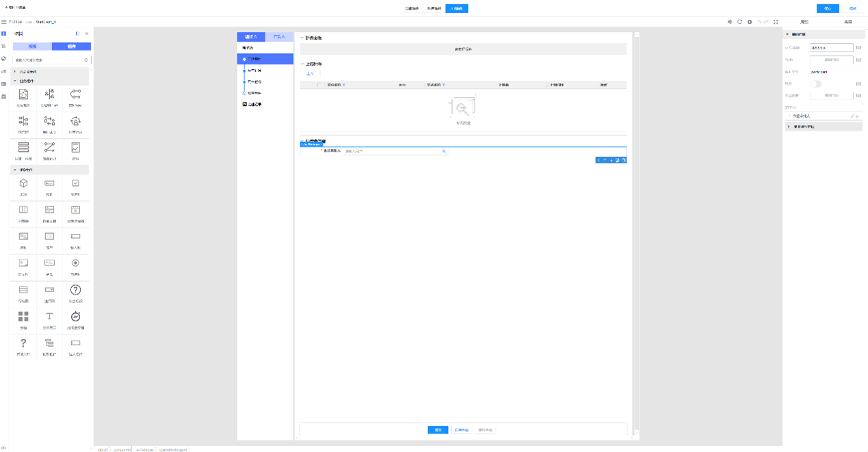Image resolution: width=868 pixels, height=452 pixels.
Task: Click the copy icon on the selected component toolbar
Action: [x=617, y=160]
